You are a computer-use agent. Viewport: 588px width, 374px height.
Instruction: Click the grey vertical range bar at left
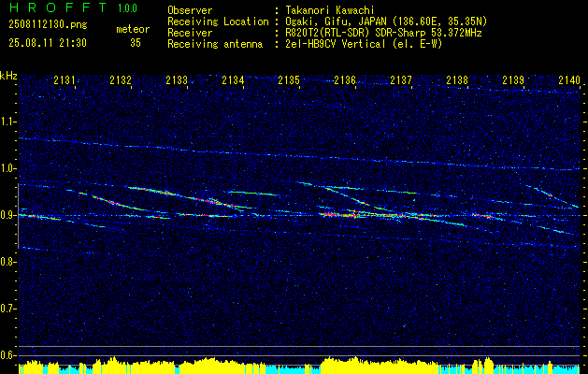[x=18, y=216]
